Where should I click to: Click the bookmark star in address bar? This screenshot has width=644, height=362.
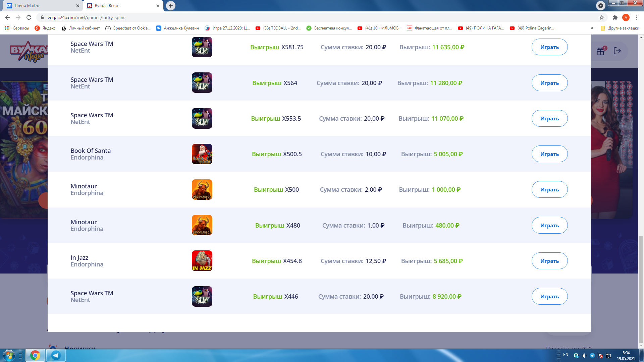pos(602,17)
